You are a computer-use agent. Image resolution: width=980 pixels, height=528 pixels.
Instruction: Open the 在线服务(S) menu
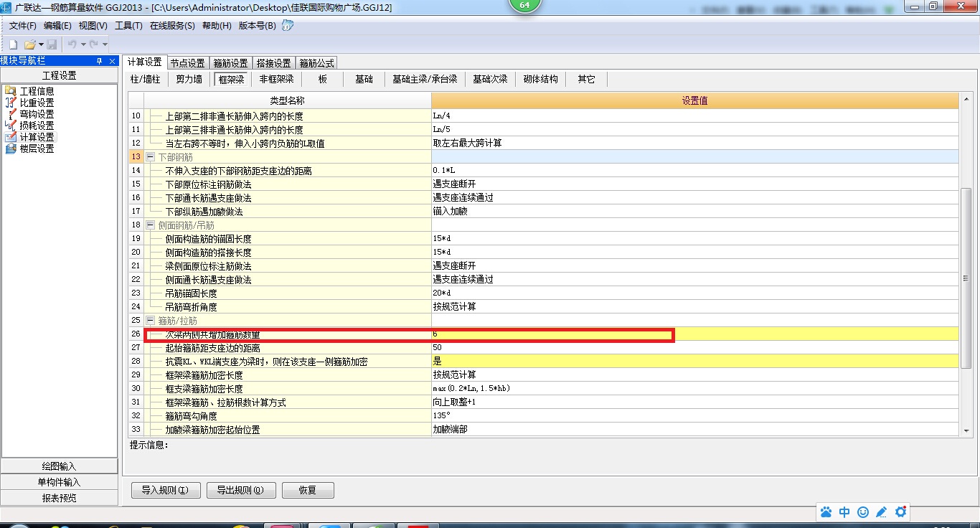click(x=172, y=25)
